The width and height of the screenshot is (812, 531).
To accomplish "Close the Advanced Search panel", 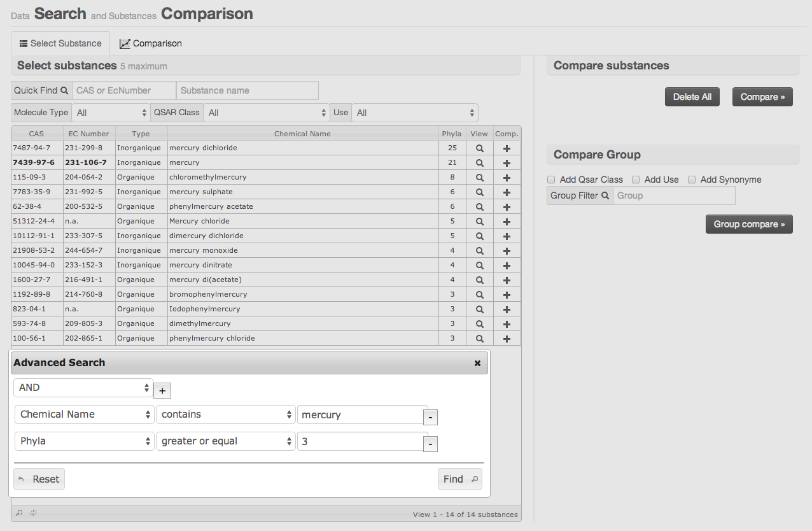I will 477,363.
